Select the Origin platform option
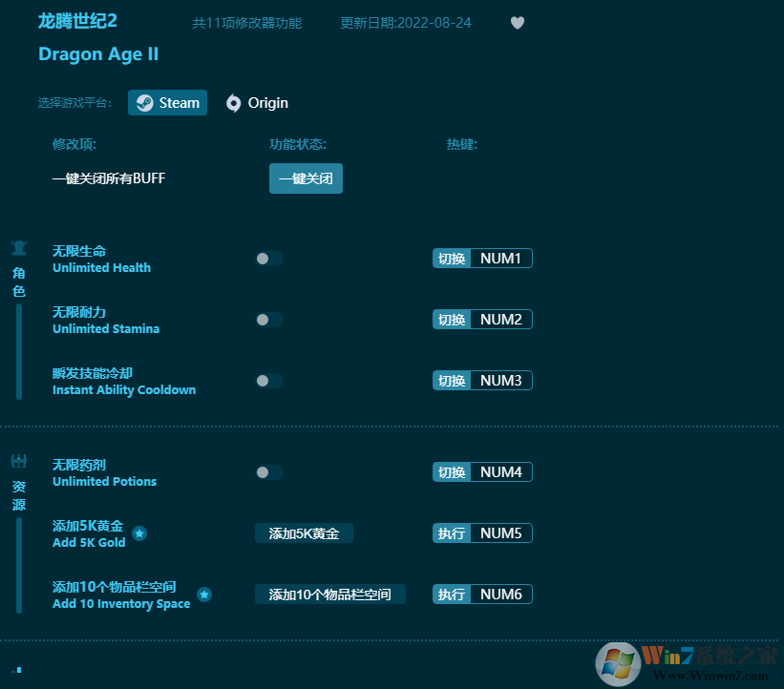This screenshot has height=689, width=784. pyautogui.click(x=257, y=103)
